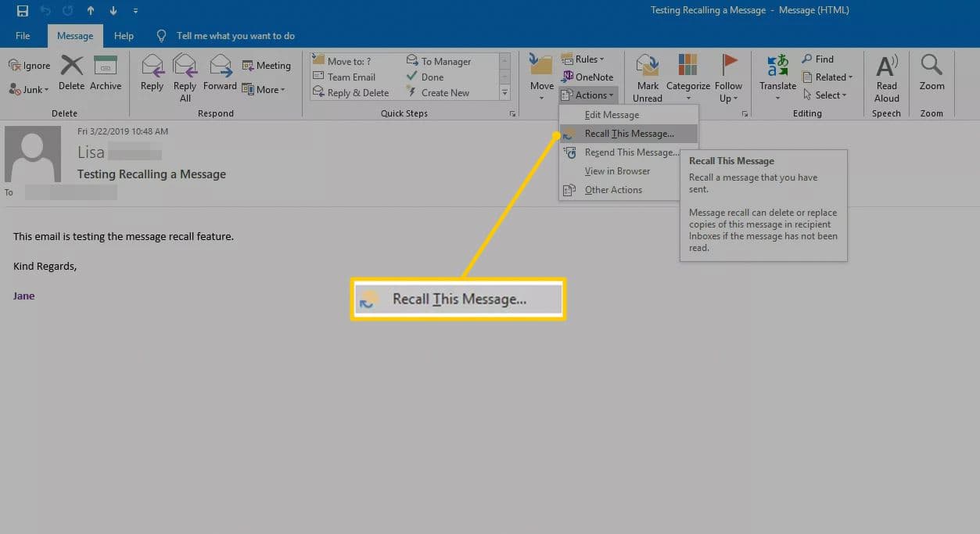Select Recall This Message from Actions menu
Image resolution: width=980 pixels, height=534 pixels.
pos(628,134)
